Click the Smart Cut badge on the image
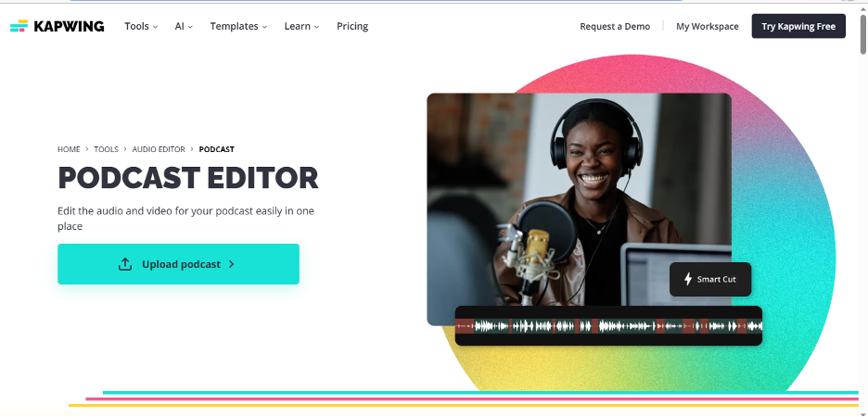The height and width of the screenshot is (417, 868). 710,279
